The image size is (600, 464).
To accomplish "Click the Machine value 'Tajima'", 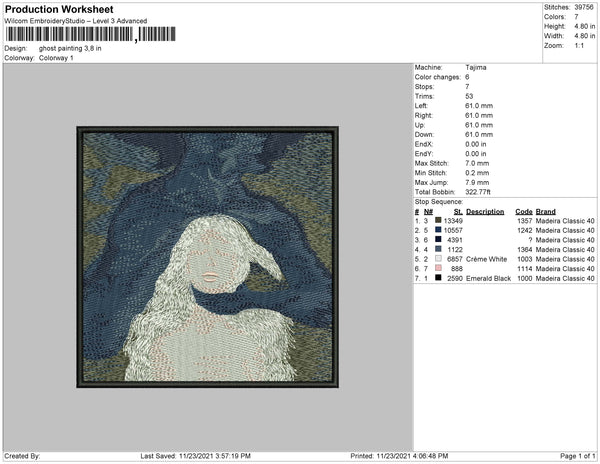I will pyautogui.click(x=476, y=67).
